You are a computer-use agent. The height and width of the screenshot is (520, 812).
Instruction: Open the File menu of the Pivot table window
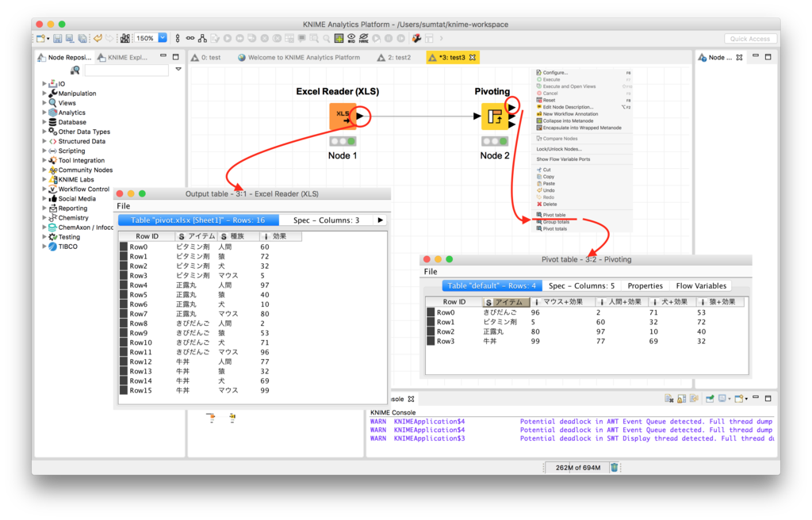[431, 271]
